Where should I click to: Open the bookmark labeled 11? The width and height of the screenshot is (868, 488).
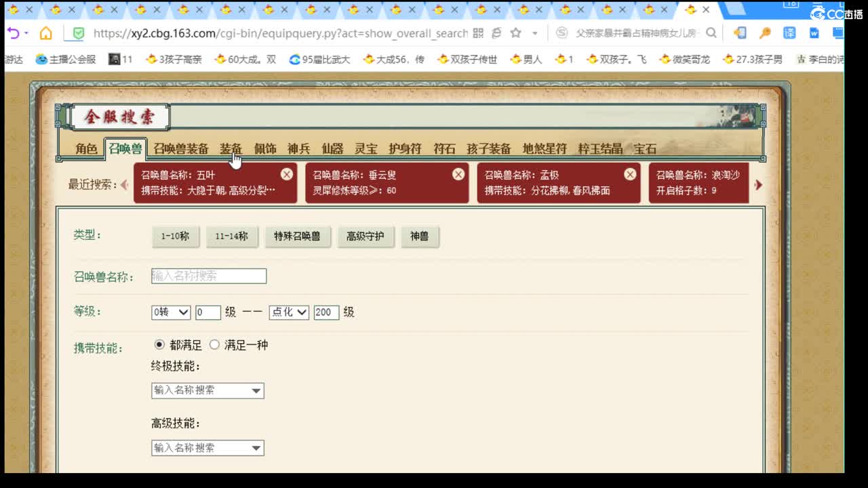coord(121,59)
